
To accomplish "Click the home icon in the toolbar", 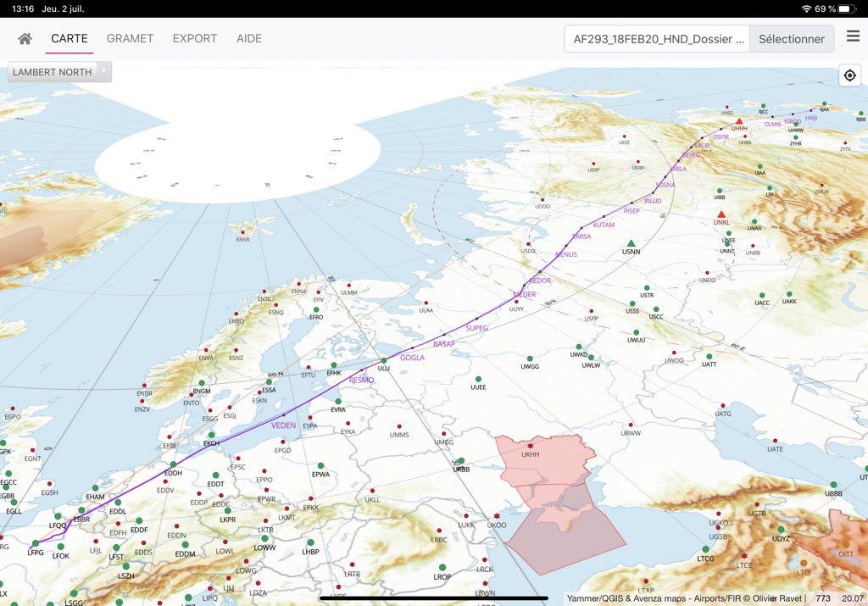I will (26, 38).
